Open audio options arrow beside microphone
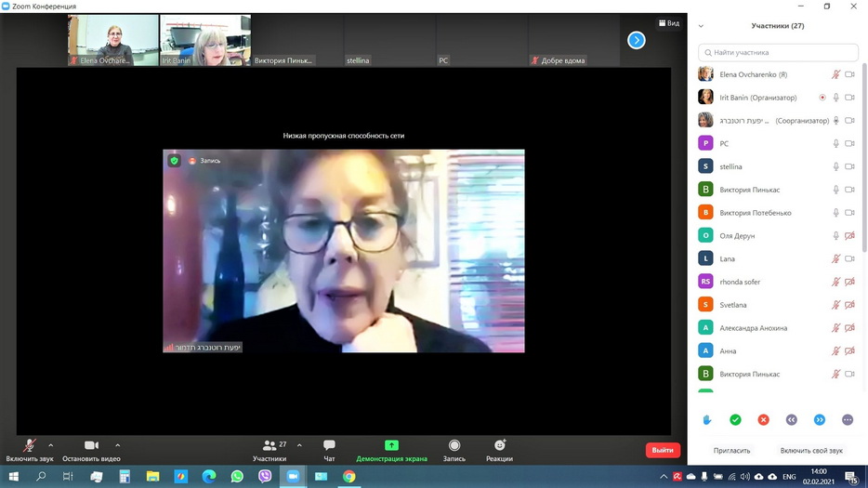Screen dimensions: 868x488 pos(51,445)
